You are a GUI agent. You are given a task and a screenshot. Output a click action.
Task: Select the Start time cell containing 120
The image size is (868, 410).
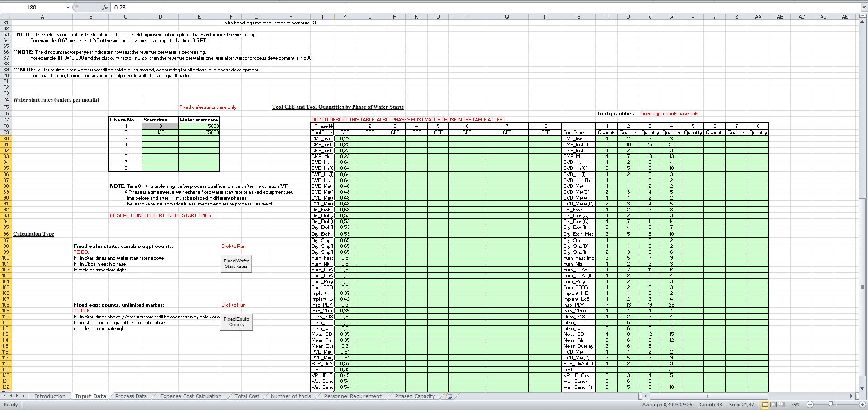pyautogui.click(x=160, y=132)
